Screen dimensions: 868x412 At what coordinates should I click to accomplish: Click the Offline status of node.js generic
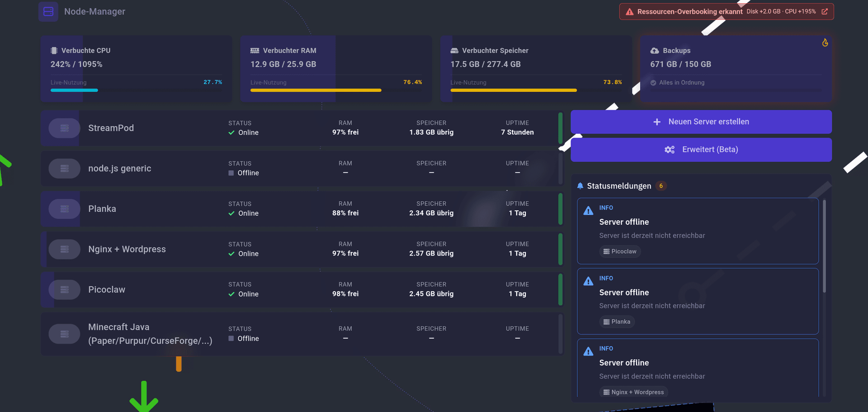point(244,173)
